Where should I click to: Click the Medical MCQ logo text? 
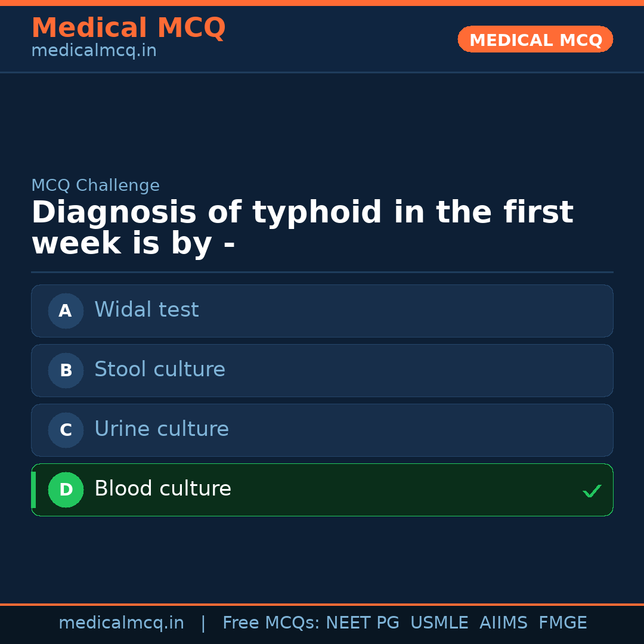[x=128, y=27]
